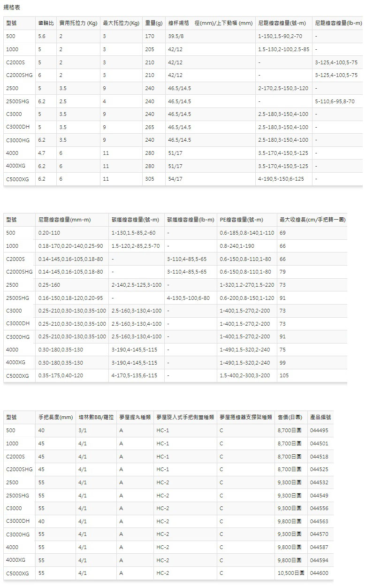Select the 產品編號 column header
The height and width of the screenshot is (588, 366).
click(x=320, y=417)
